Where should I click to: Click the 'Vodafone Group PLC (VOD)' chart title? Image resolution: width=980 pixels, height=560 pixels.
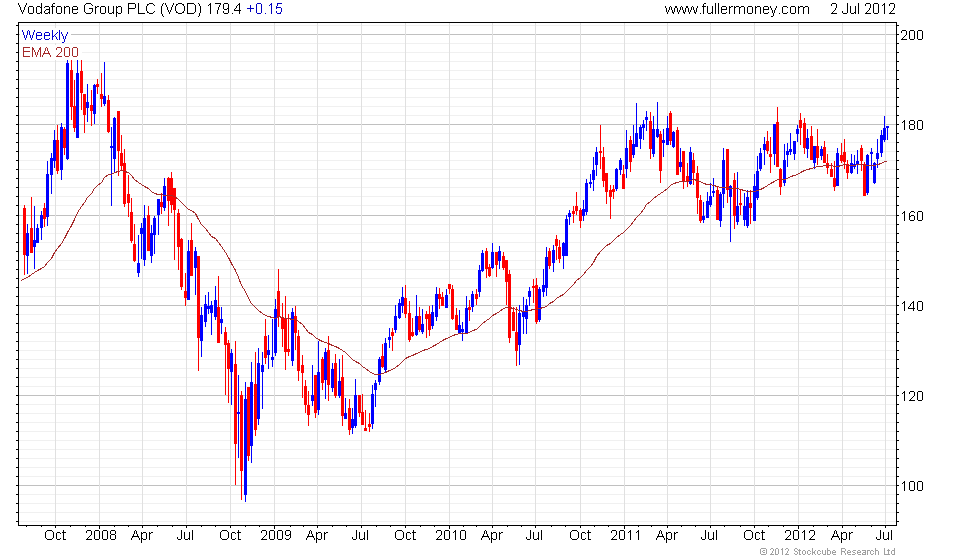pos(110,9)
